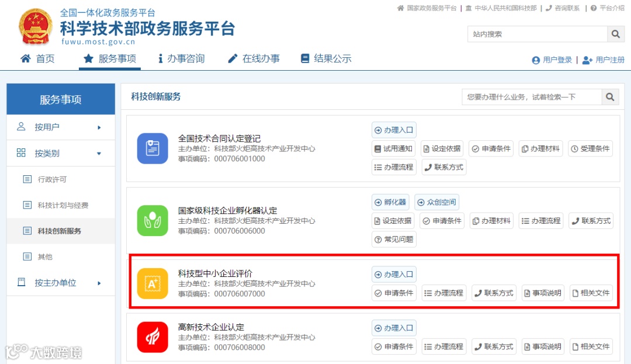Click 申请条件 for 科技型中小企业评价
The image size is (631, 364).
point(394,293)
